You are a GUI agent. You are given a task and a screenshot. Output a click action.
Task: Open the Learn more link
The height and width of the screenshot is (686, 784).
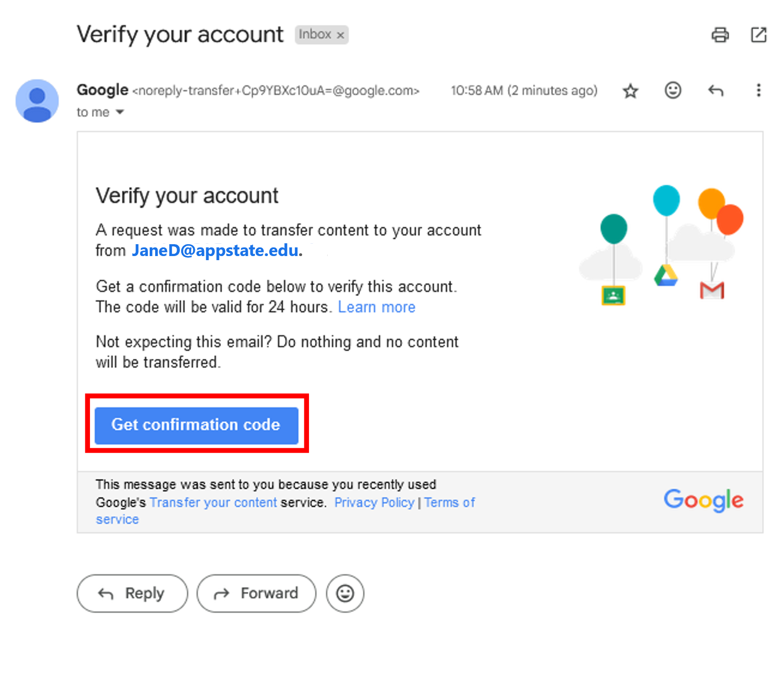point(376,307)
